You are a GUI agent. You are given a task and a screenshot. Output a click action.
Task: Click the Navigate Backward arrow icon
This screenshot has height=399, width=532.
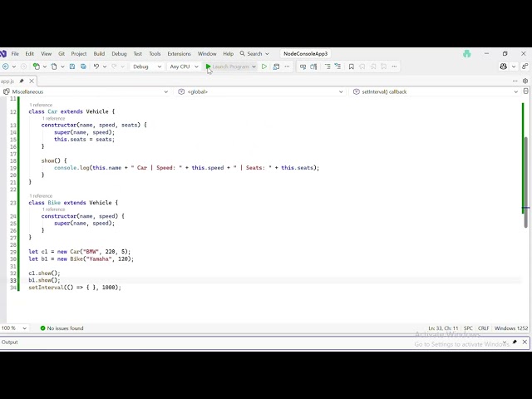[x=6, y=66]
